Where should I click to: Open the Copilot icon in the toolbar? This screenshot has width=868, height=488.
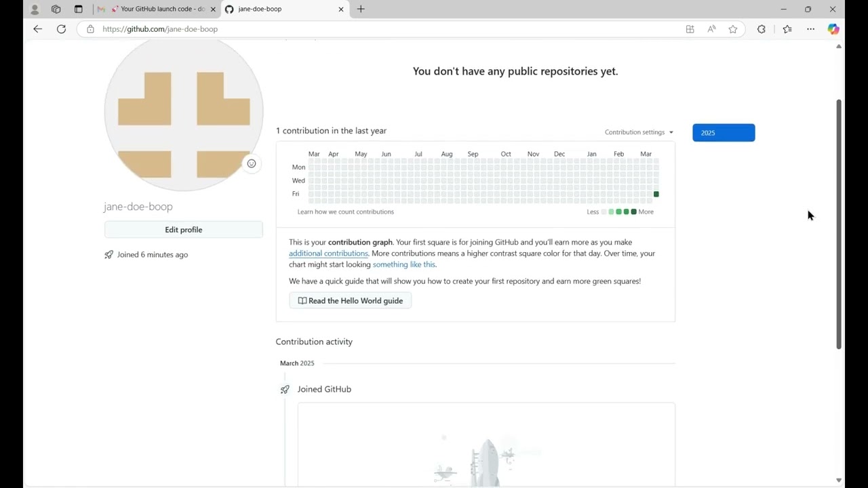833,29
